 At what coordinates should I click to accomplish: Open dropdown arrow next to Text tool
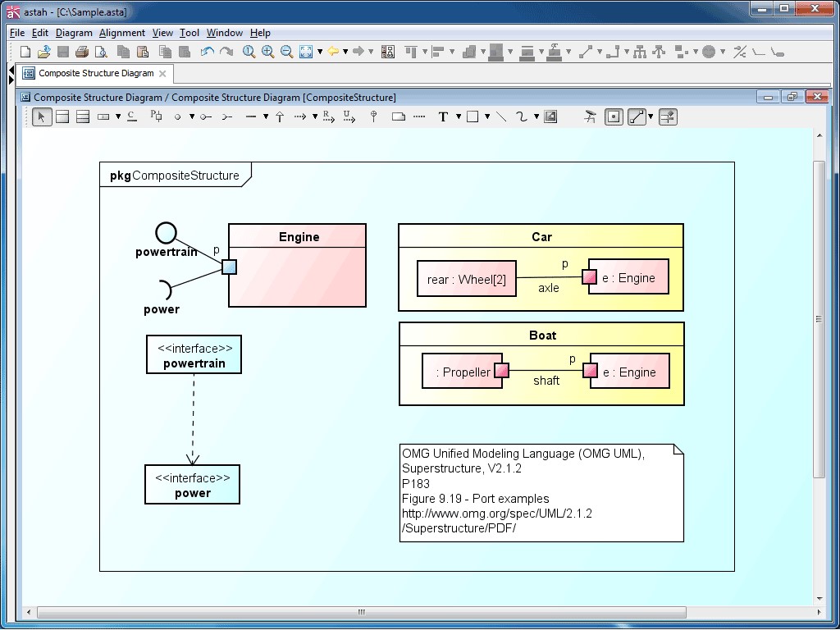pyautogui.click(x=458, y=117)
